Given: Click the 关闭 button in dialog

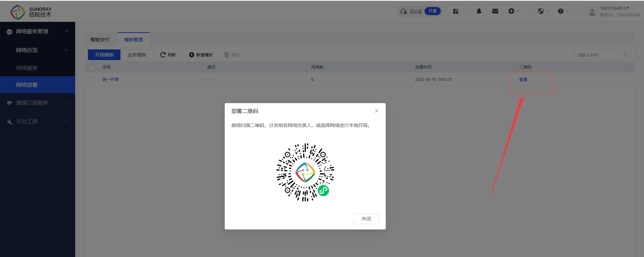Looking at the screenshot, I should tap(366, 219).
